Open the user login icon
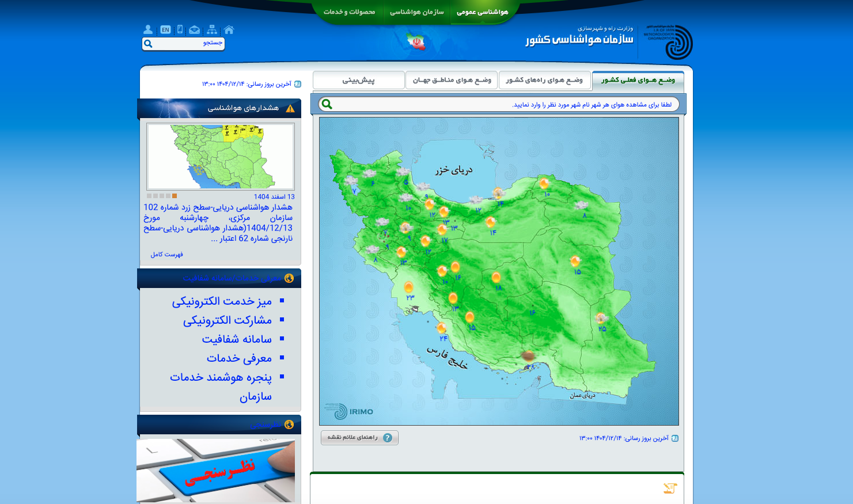Screen dimensions: 853x504 coord(148,29)
